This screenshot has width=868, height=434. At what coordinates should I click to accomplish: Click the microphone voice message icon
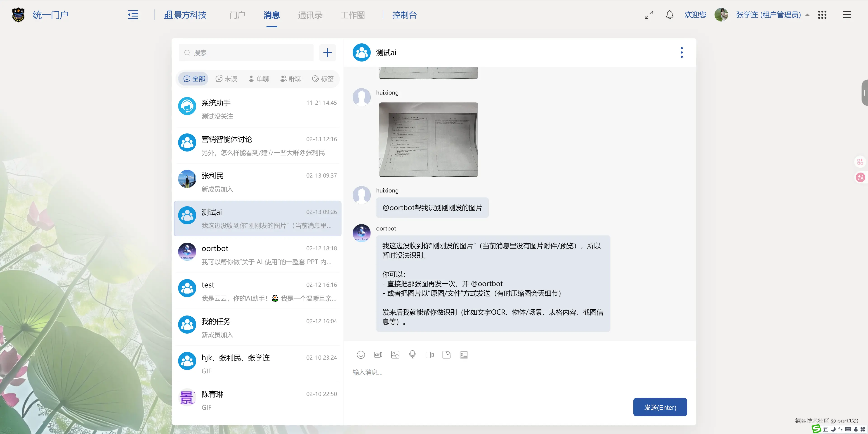pos(412,354)
